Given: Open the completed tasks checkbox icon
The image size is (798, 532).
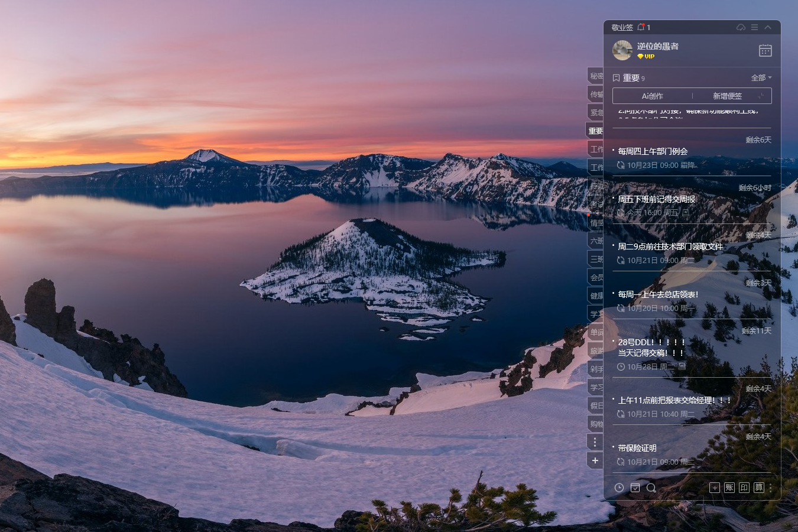Looking at the screenshot, I should coord(635,488).
